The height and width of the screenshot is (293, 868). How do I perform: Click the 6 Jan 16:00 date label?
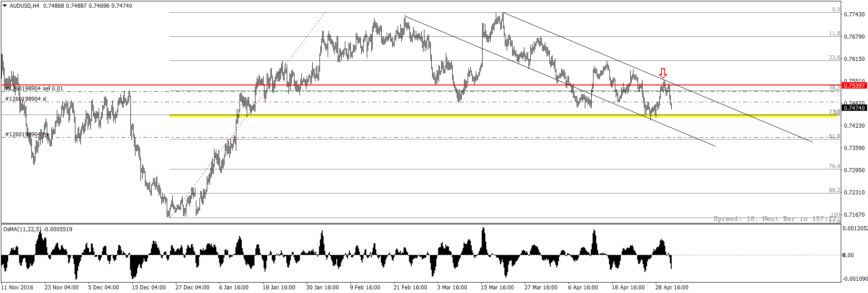tap(234, 288)
